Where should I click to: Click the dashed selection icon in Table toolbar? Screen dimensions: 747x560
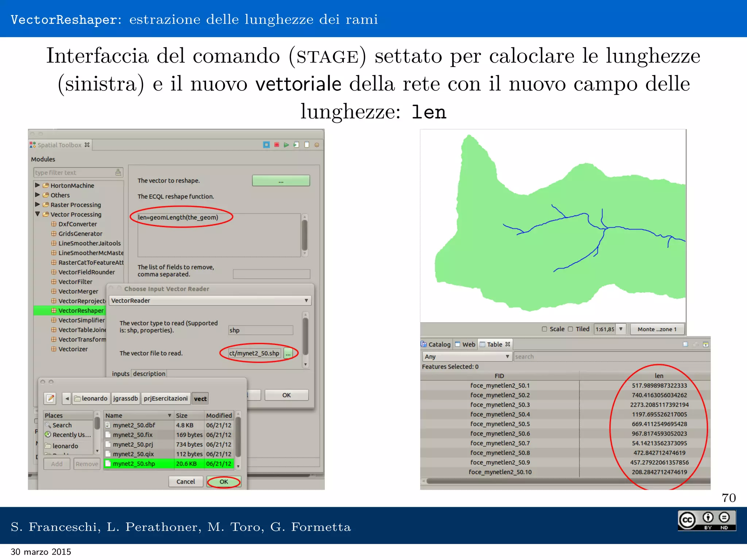685,344
